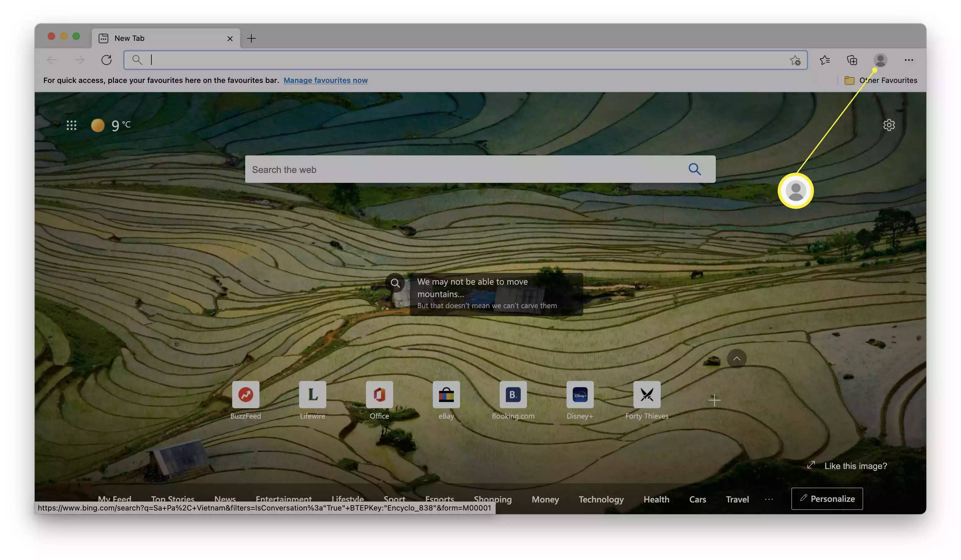Select the Technology tab

[x=601, y=499]
